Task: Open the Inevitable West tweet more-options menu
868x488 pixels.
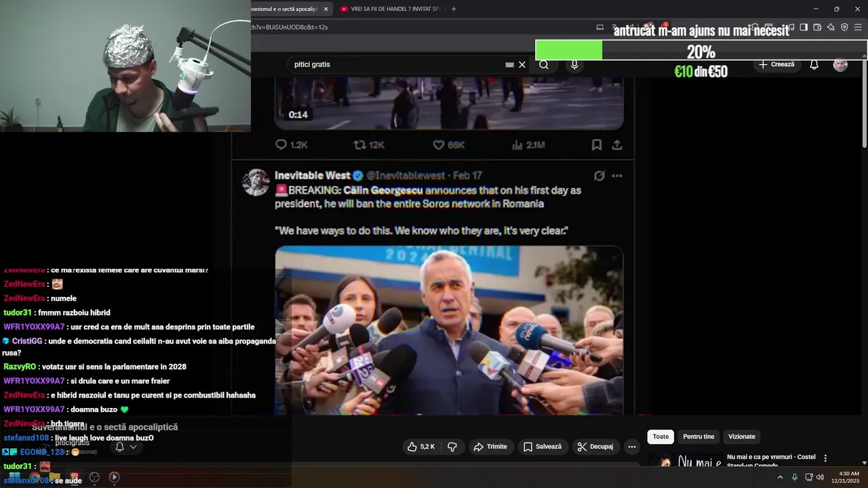Action: [x=617, y=176]
